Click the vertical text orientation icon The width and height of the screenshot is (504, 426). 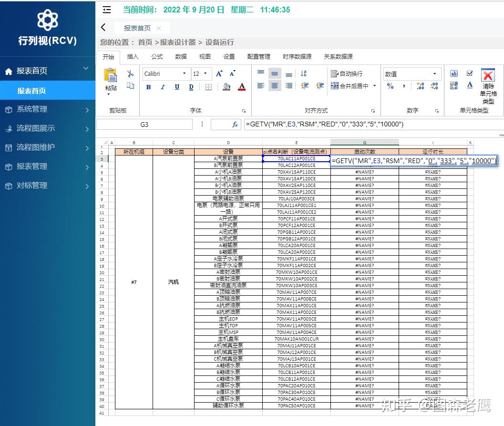coord(303,73)
